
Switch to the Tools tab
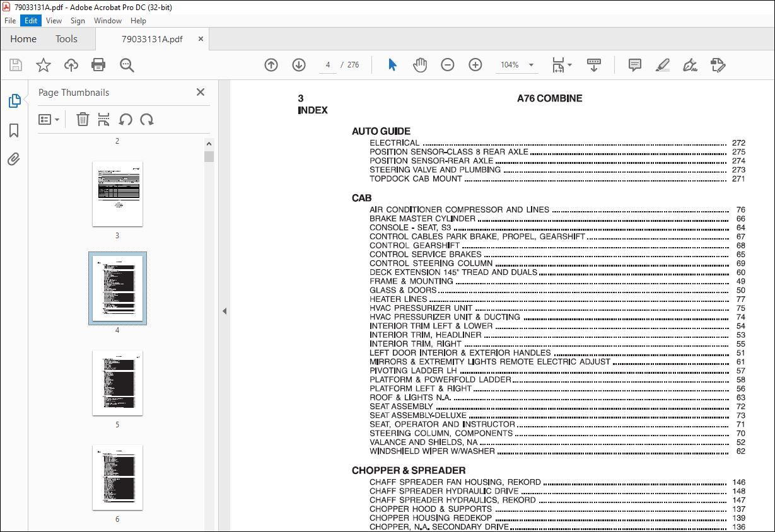66,38
